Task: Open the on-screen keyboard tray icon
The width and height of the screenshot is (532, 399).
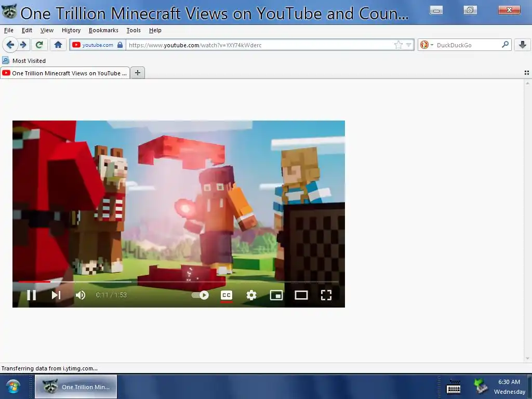Action: (x=453, y=387)
